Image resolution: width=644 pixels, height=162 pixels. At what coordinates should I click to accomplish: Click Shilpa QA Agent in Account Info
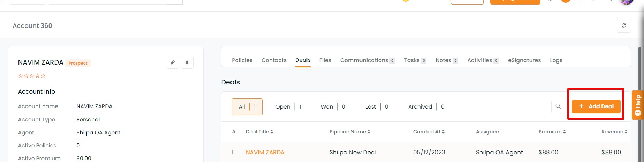coord(98,133)
